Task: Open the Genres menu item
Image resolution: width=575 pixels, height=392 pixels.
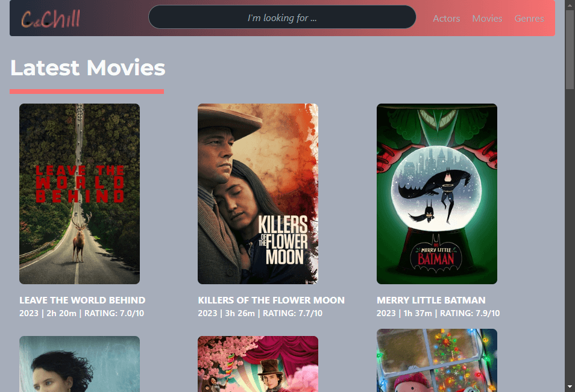Action: [x=529, y=18]
